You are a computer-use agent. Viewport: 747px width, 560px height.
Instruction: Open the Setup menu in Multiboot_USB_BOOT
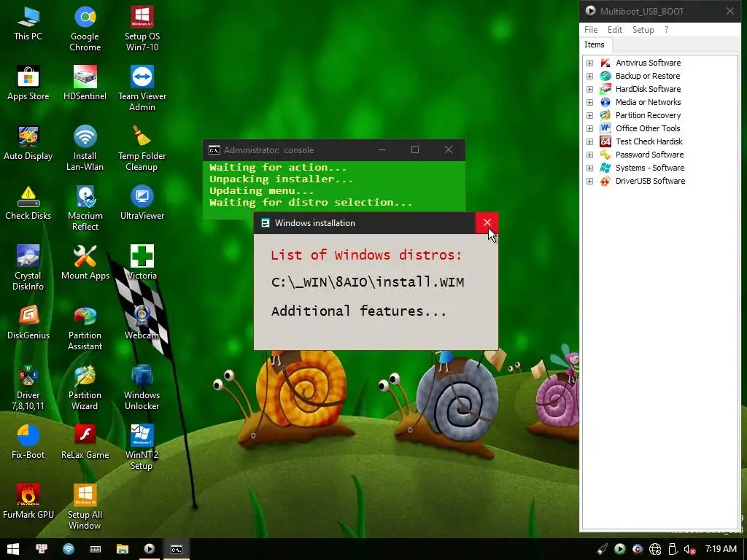click(x=643, y=29)
